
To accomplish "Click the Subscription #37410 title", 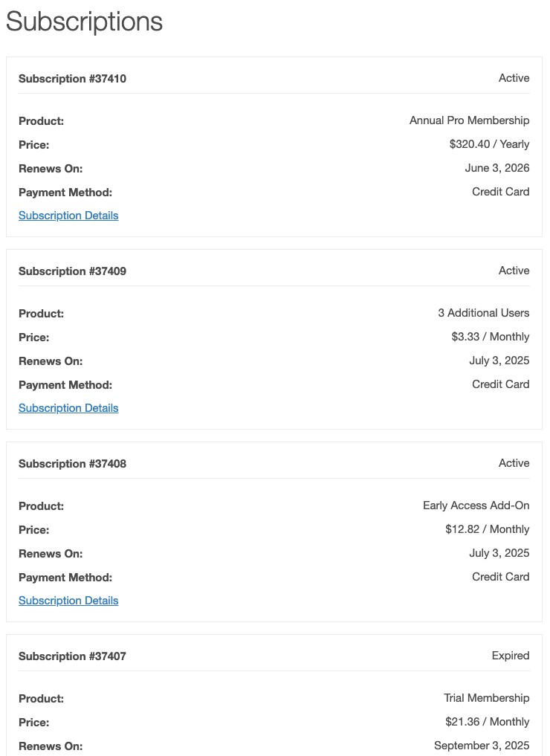I will click(72, 79).
